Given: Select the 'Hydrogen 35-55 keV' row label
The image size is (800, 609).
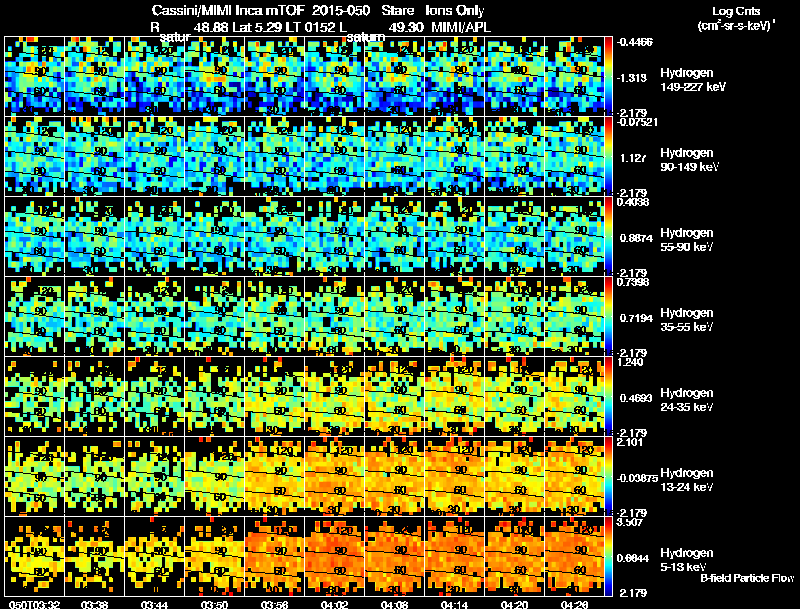Looking at the screenshot, I should [x=687, y=320].
